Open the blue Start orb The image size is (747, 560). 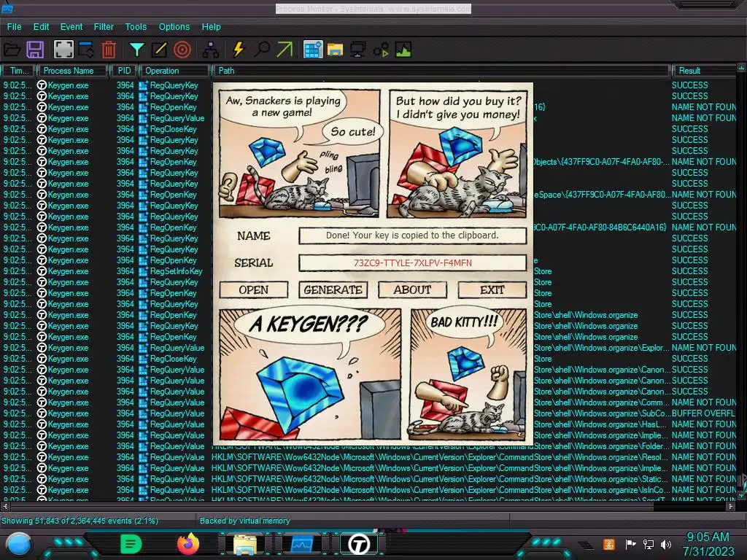19,544
